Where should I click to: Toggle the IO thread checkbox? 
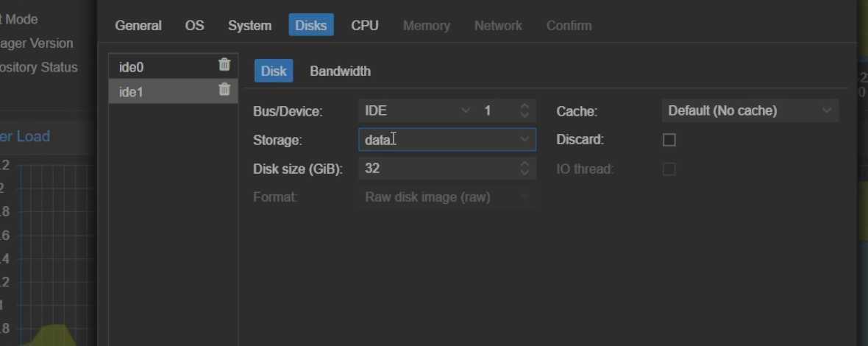pos(669,169)
